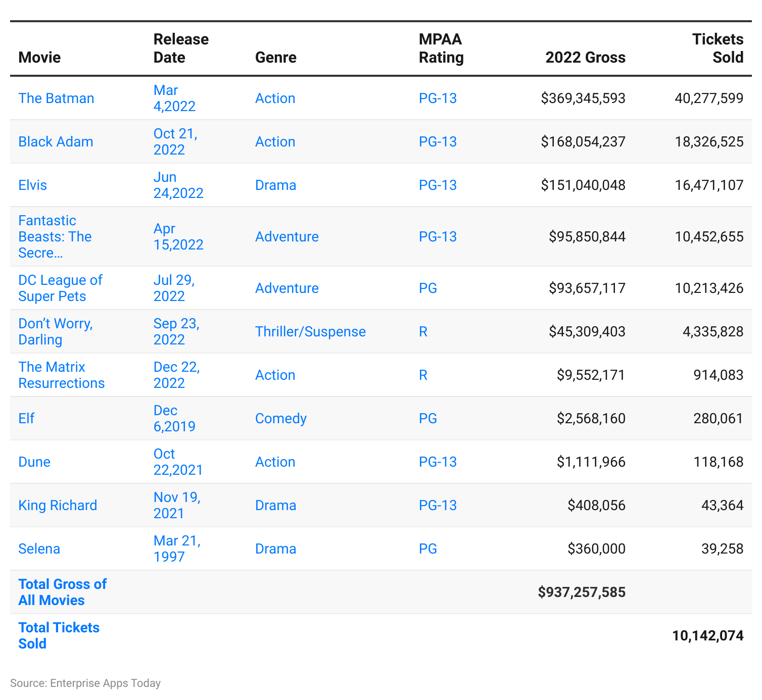This screenshot has width=762, height=700.
Task: Open The Batman movie link
Action: pos(56,98)
